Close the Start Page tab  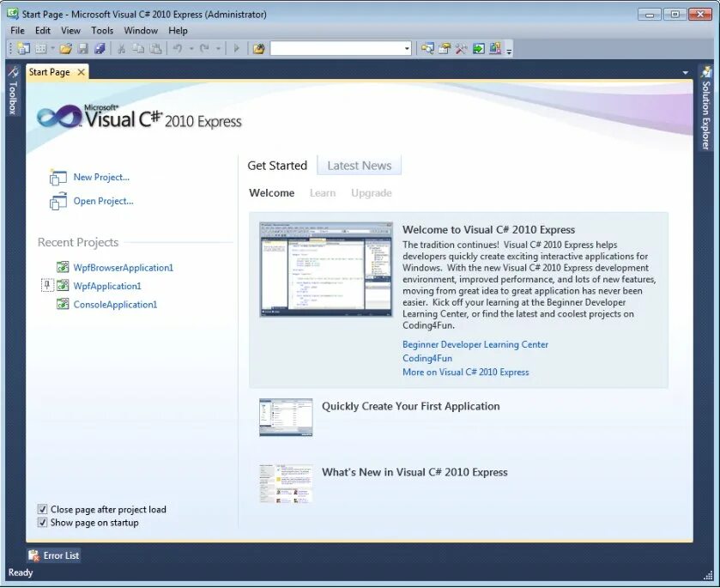click(x=82, y=72)
